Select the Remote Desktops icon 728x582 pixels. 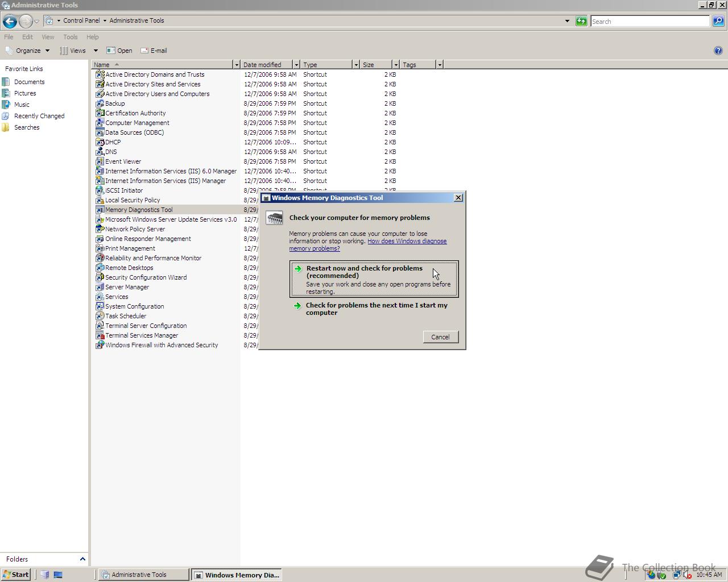(x=100, y=268)
